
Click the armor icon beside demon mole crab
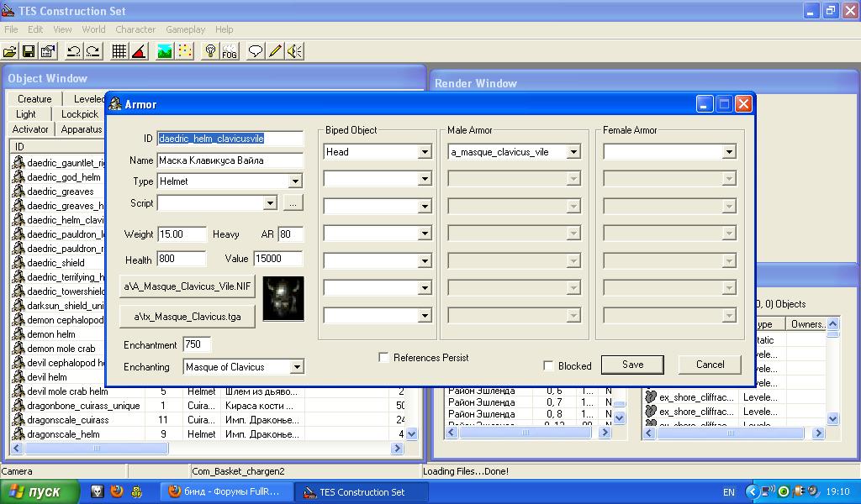pos(18,348)
